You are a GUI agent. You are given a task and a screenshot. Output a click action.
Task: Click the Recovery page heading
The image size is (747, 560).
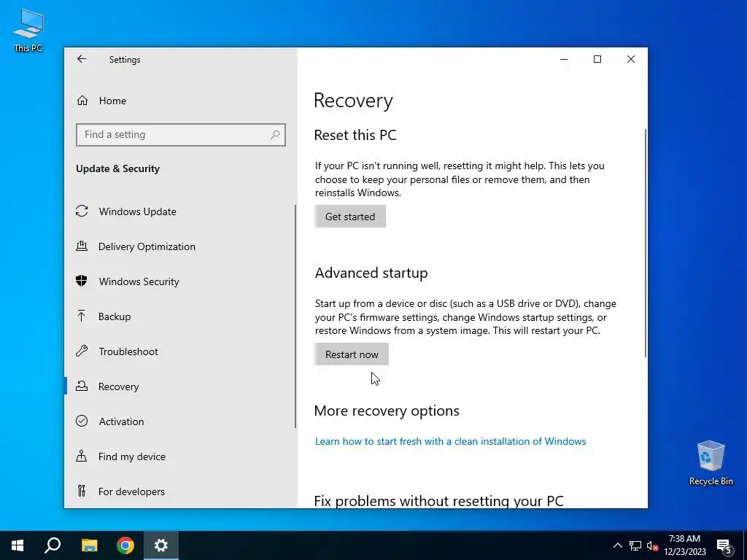(354, 101)
